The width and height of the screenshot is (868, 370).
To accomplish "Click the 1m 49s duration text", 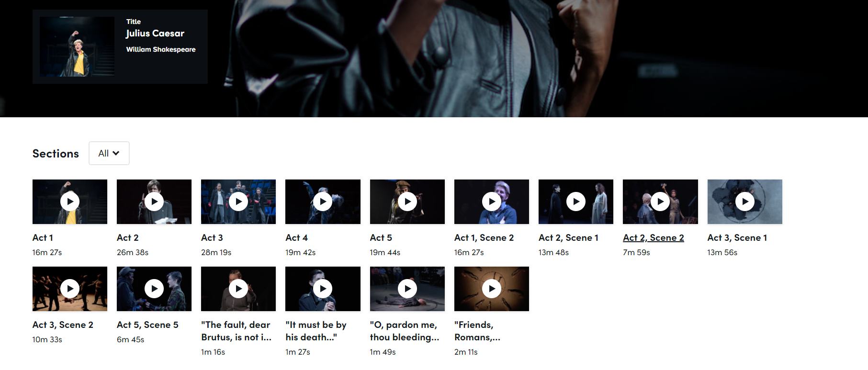I will pyautogui.click(x=383, y=352).
